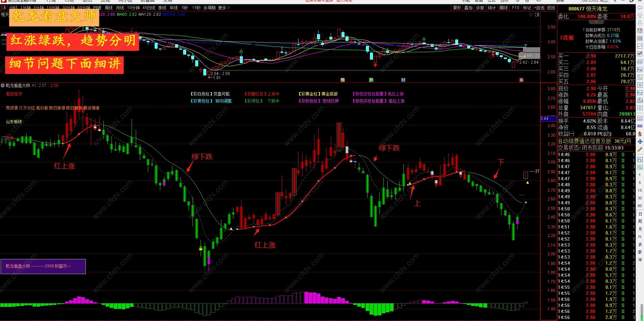Screen dimensions: 644x321
Task: Switch to the 10分钟 tab
Action: (x=133, y=8)
